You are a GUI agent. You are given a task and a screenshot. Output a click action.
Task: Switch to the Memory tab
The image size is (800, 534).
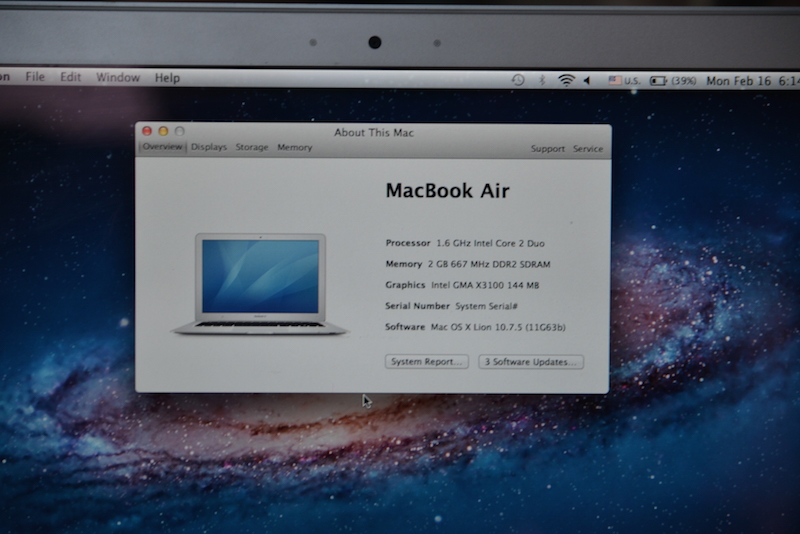[x=294, y=147]
